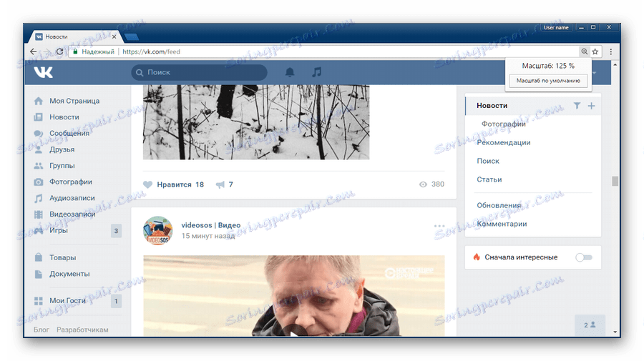Open Видеозаписи section
Viewport: 644px width, 361px height.
click(x=72, y=214)
